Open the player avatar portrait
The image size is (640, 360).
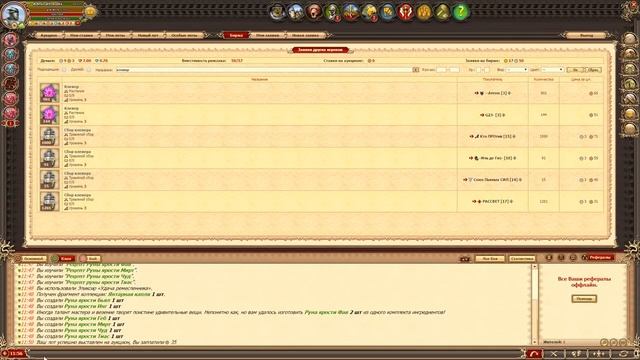pyautogui.click(x=13, y=14)
